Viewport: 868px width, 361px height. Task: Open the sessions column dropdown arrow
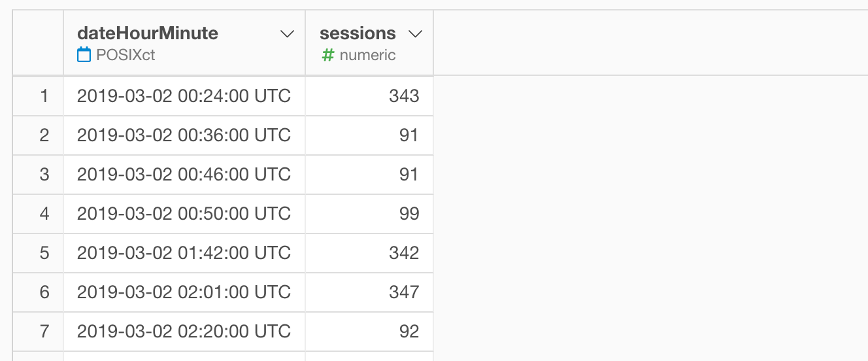(x=414, y=34)
